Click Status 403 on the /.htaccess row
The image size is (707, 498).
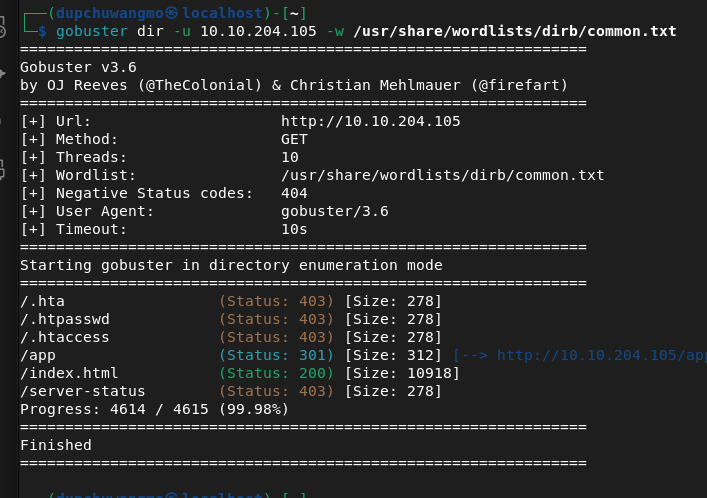point(276,337)
